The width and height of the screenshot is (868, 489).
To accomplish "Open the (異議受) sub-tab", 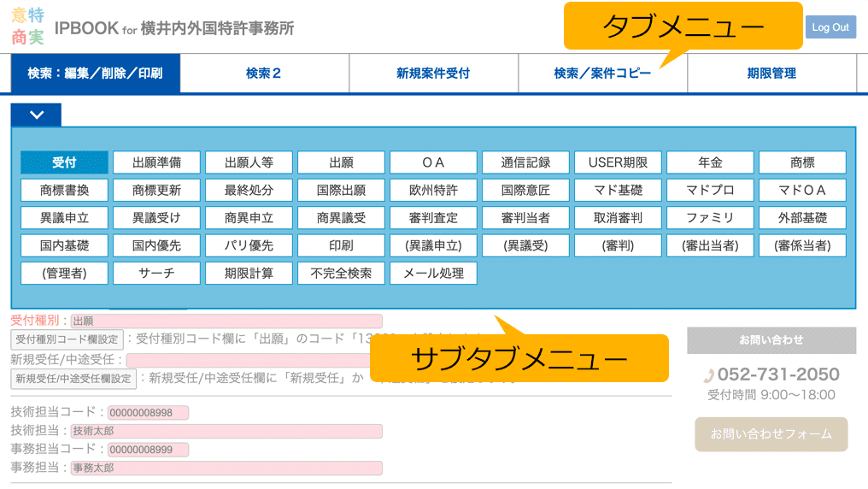I will click(x=526, y=246).
